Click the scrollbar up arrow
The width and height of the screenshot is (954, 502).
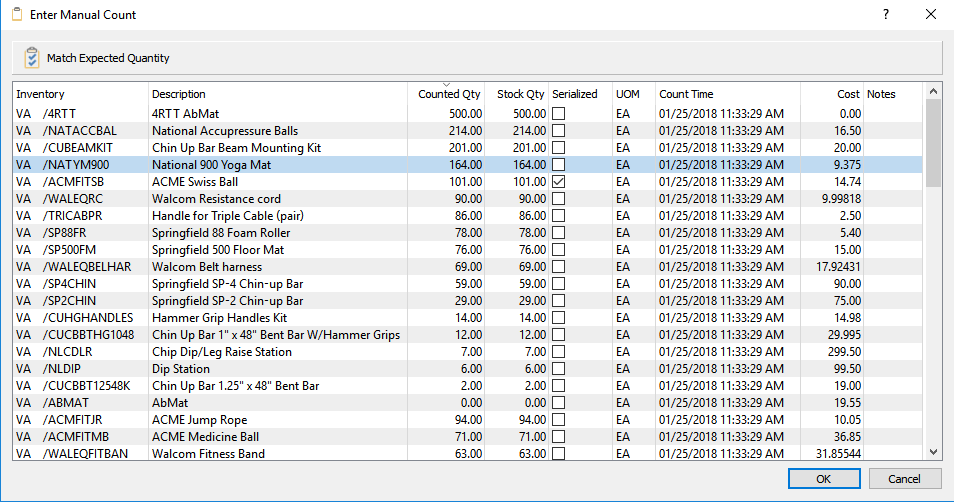coord(933,91)
